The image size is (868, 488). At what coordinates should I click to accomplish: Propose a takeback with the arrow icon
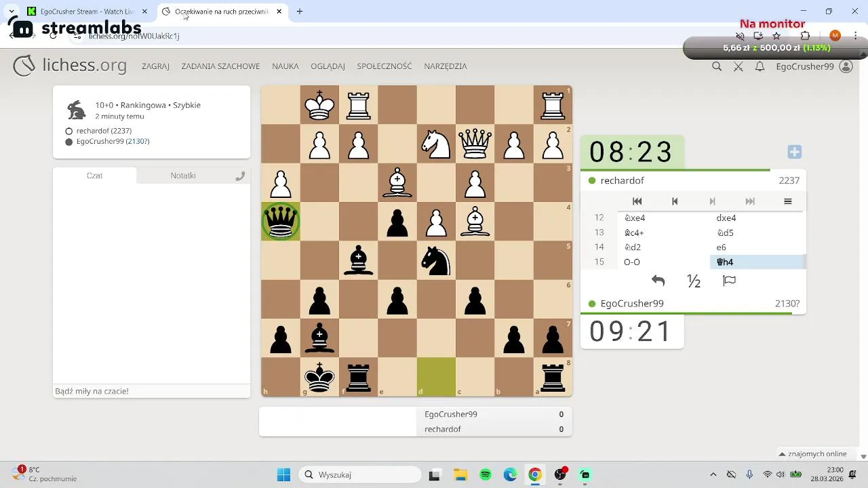pyautogui.click(x=658, y=281)
